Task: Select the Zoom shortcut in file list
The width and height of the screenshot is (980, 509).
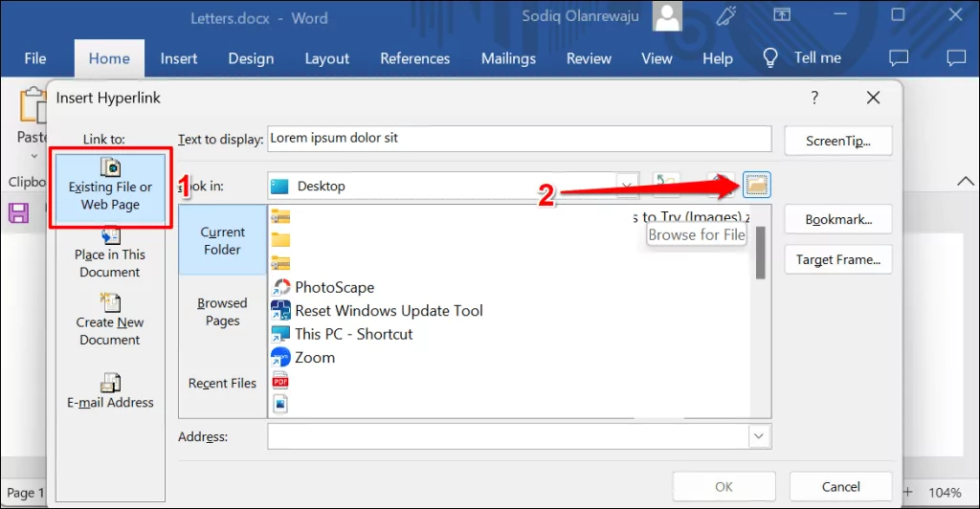Action: click(303, 357)
